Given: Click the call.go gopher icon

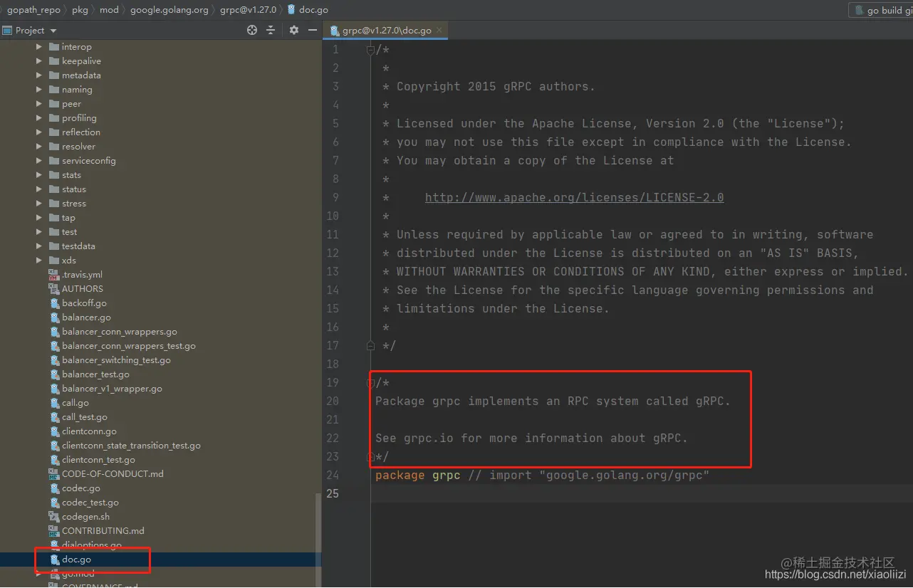Looking at the screenshot, I should tap(54, 403).
